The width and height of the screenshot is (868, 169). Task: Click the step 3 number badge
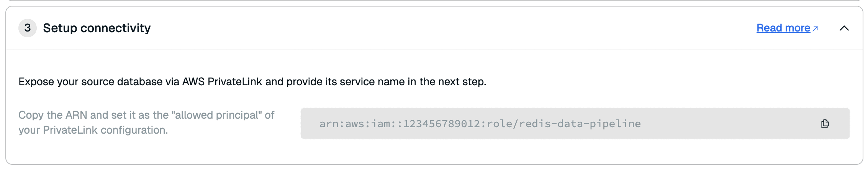(x=28, y=28)
